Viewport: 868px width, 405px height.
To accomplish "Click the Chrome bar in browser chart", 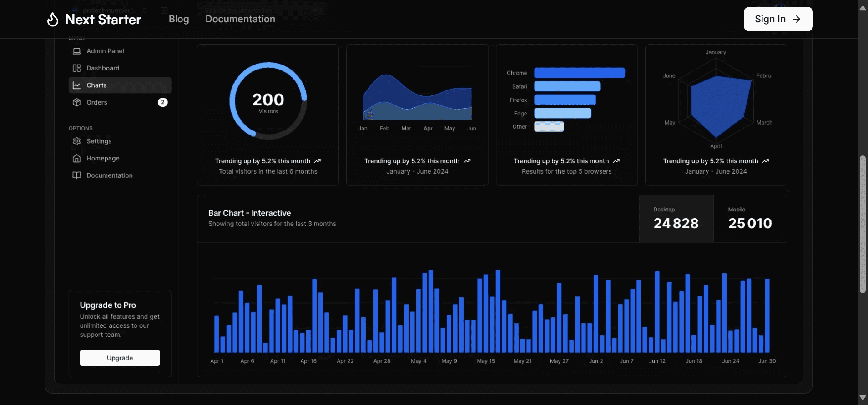I will (580, 73).
